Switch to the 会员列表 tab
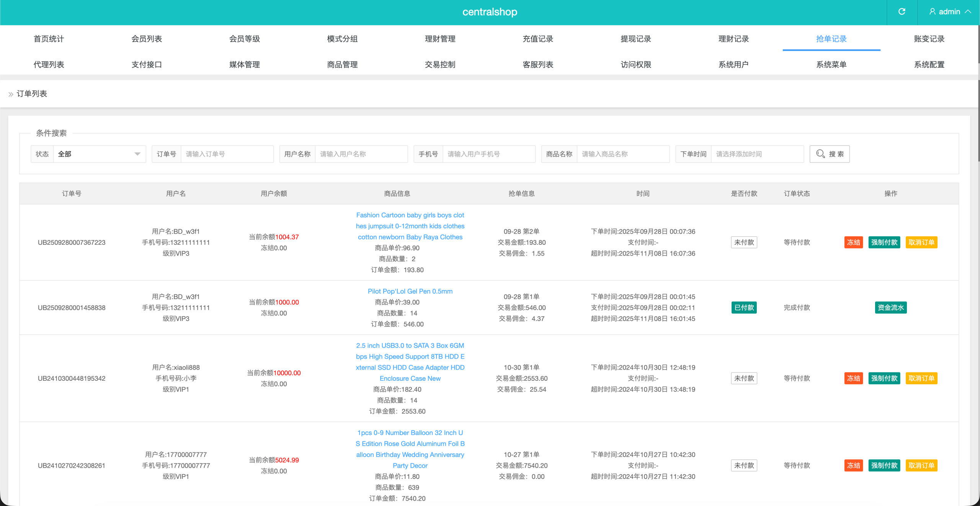The height and width of the screenshot is (506, 980). pyautogui.click(x=147, y=39)
